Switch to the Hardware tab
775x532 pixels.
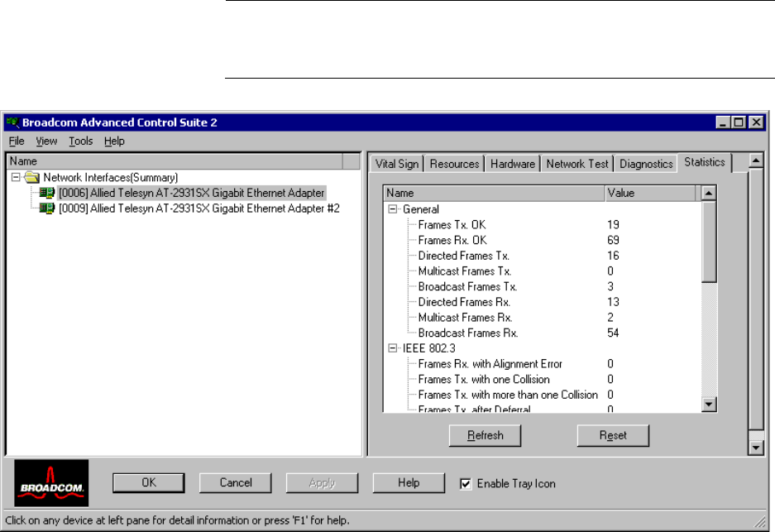pyautogui.click(x=513, y=164)
